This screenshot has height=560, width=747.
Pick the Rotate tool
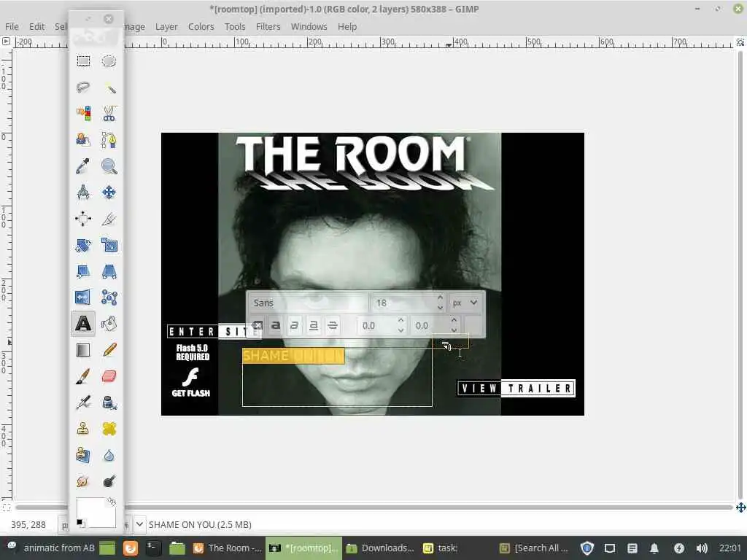[x=83, y=245]
